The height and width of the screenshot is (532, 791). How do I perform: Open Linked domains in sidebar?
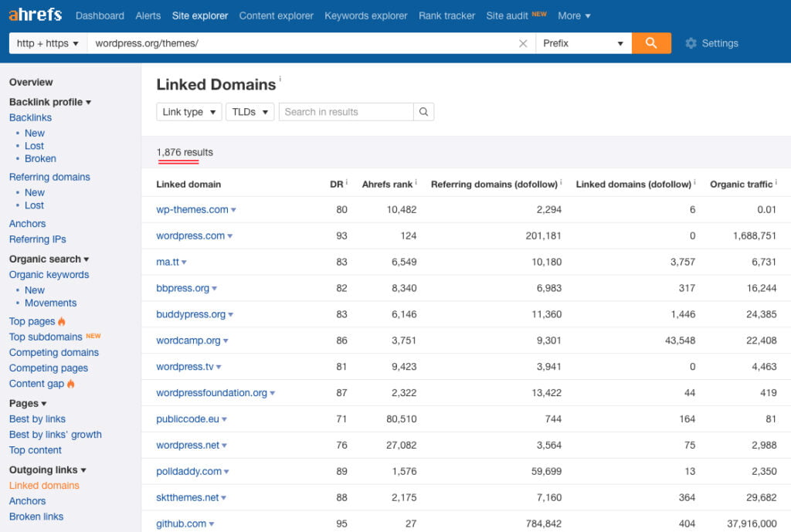(44, 486)
